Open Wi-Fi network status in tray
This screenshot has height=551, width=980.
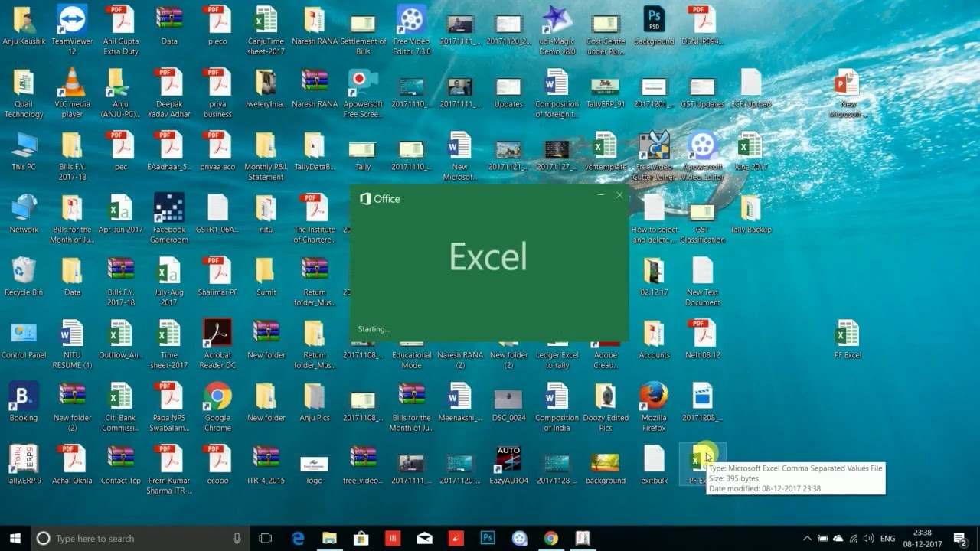tap(854, 539)
